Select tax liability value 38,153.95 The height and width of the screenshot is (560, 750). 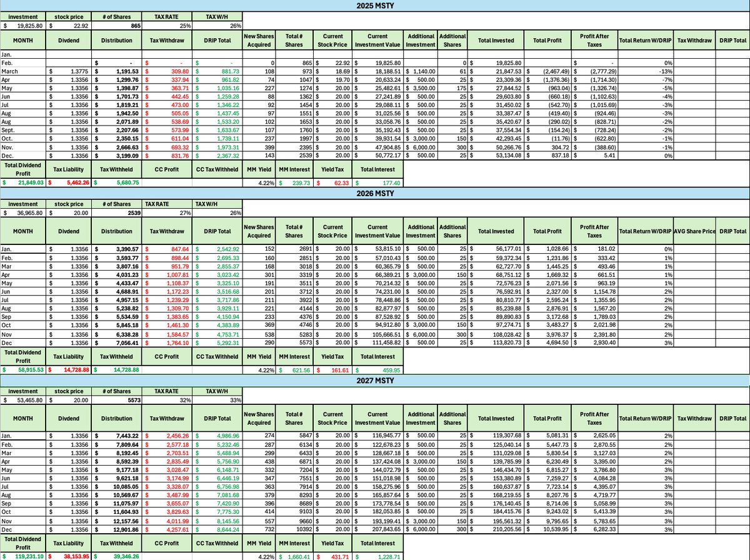70,556
